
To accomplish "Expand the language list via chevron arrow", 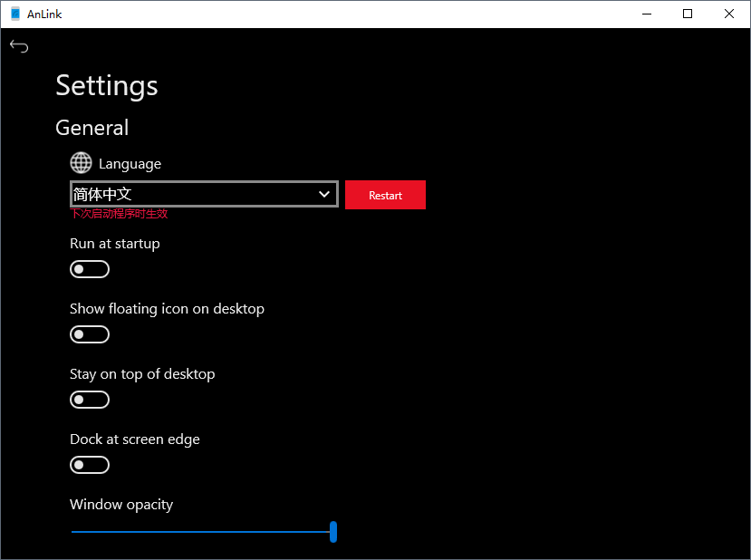I will tap(324, 194).
